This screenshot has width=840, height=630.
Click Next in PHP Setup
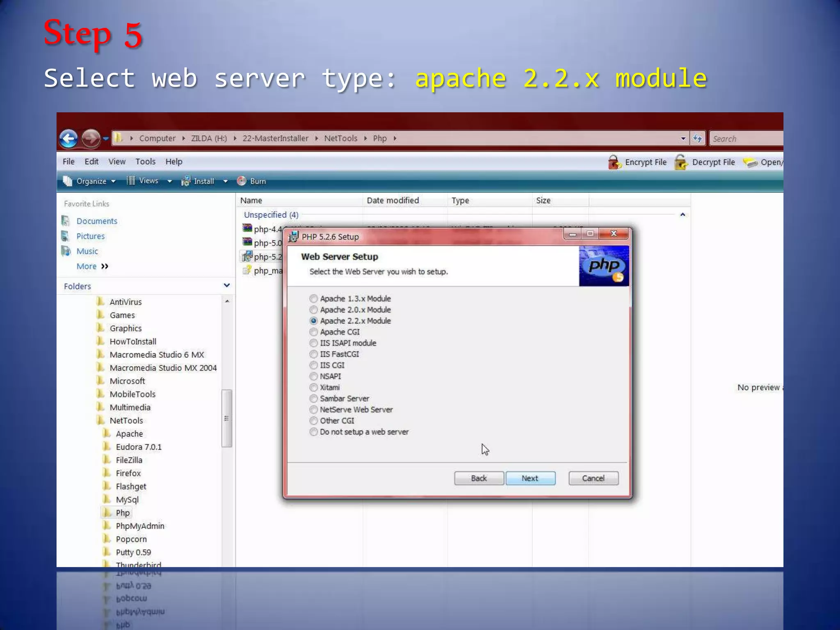pos(530,478)
